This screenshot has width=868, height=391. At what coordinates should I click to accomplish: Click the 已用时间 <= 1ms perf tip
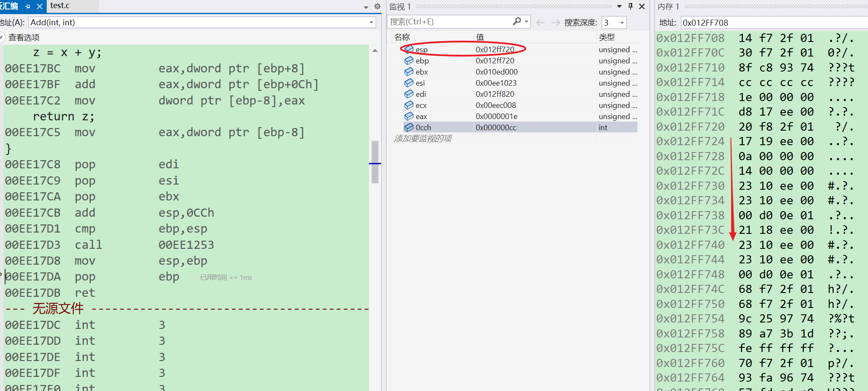click(226, 278)
